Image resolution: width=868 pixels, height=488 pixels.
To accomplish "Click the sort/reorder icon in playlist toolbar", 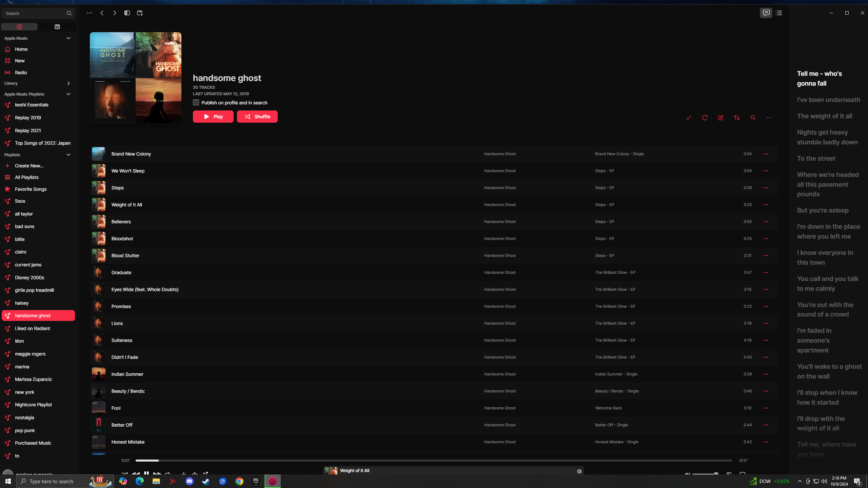I will [x=737, y=117].
